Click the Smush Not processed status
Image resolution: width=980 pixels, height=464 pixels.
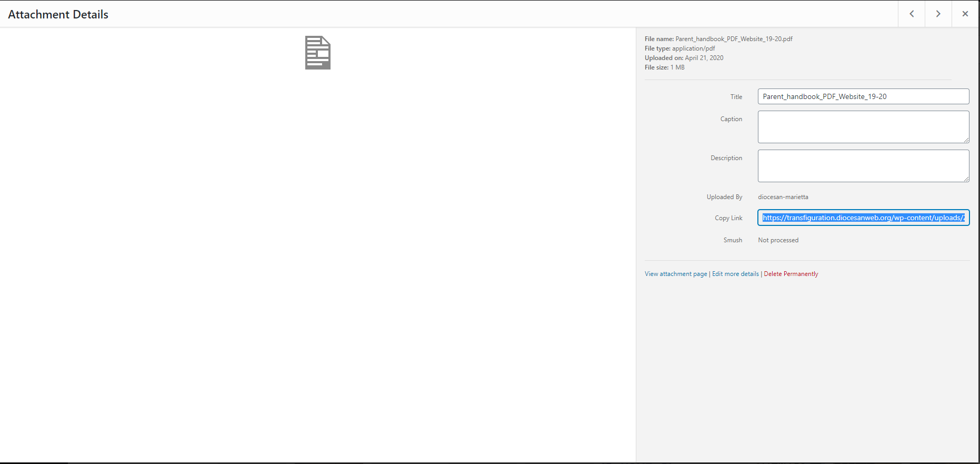click(778, 240)
